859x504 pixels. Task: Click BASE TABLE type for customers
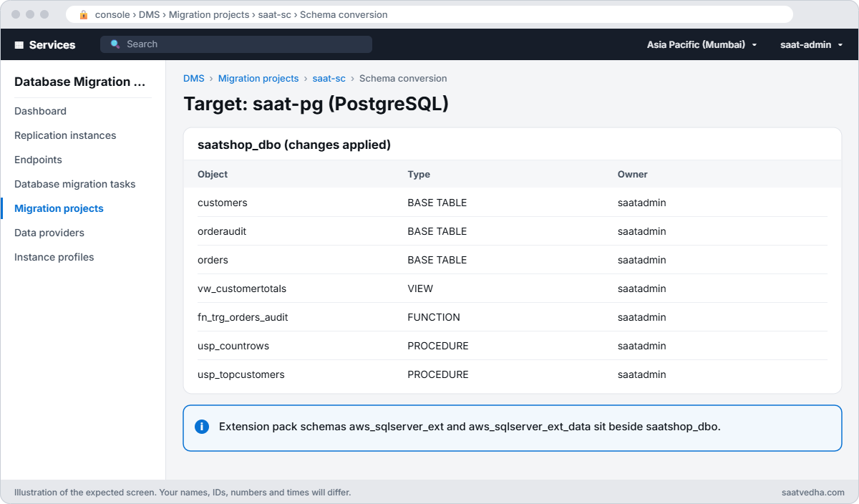click(437, 203)
